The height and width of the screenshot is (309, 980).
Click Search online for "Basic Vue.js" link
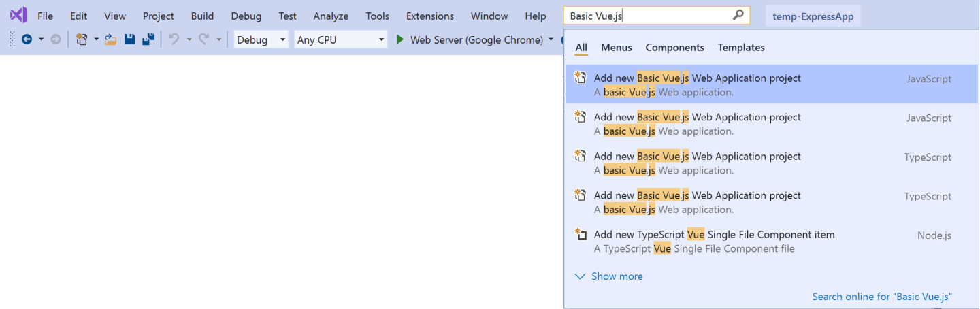click(882, 297)
